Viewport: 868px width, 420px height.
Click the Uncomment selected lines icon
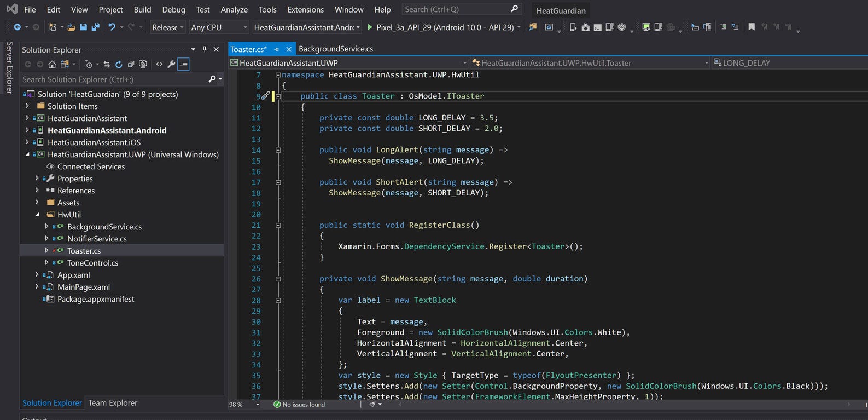tap(735, 27)
